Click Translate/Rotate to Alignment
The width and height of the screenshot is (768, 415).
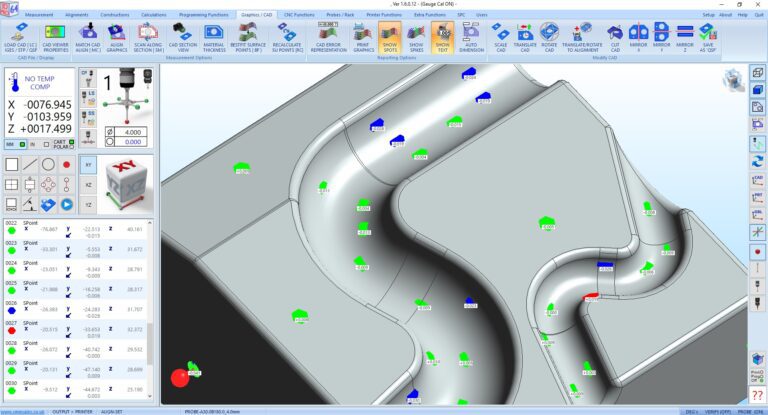[583, 38]
